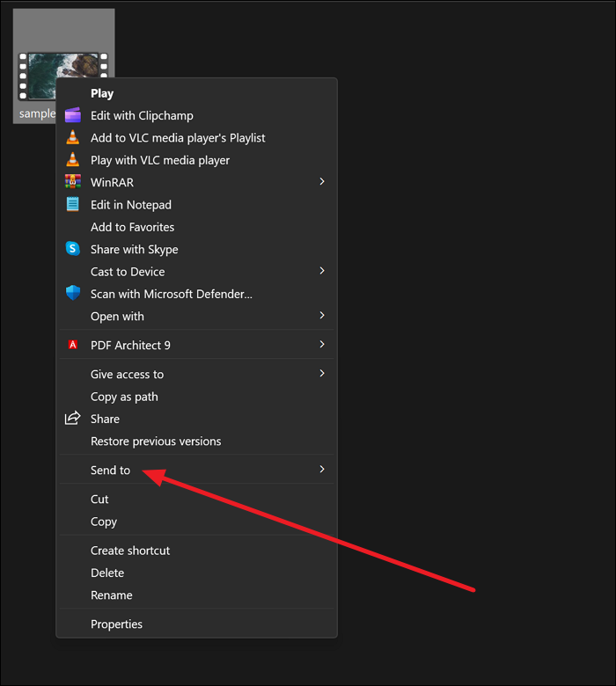Select Copy as path
616x686 pixels.
coord(124,397)
